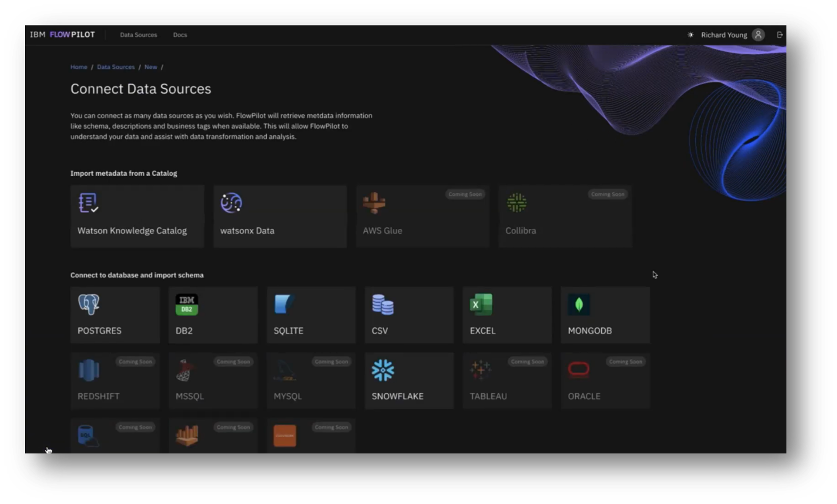The height and width of the screenshot is (504, 837).
Task: Choose the DB2 label
Action: 184,331
